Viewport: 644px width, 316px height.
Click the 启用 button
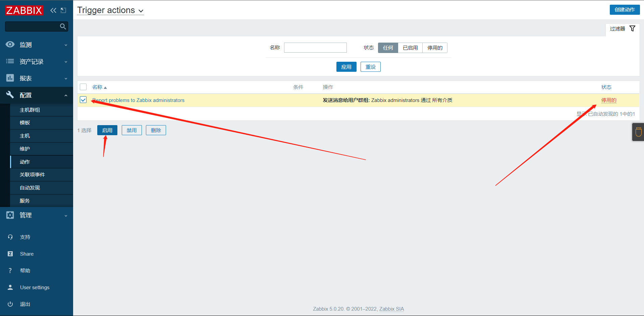click(107, 130)
